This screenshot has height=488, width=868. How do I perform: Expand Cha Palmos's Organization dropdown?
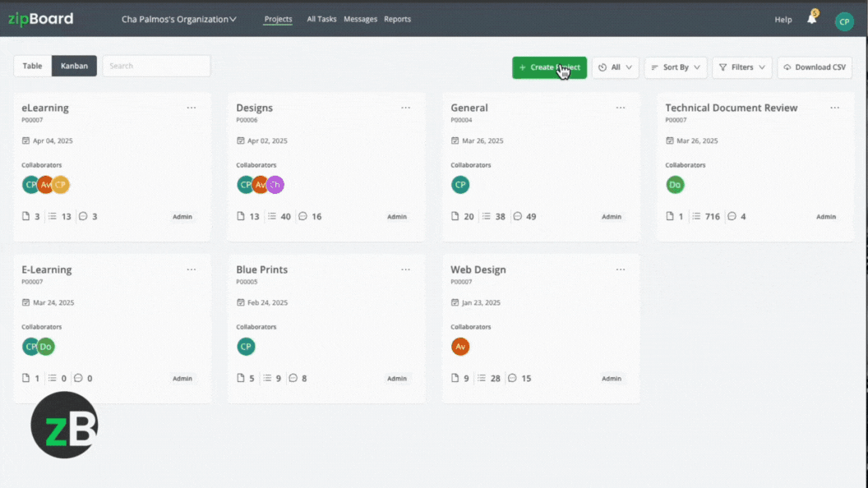tap(178, 20)
